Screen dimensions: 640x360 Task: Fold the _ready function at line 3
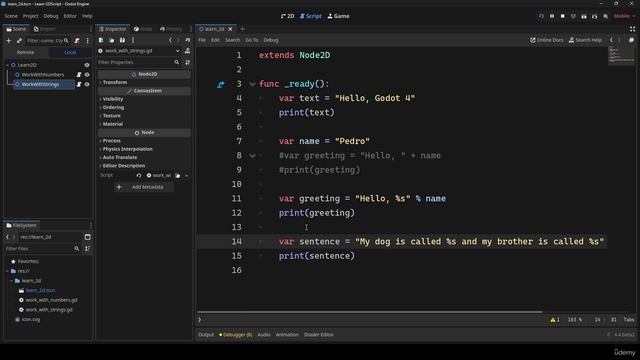click(x=252, y=84)
